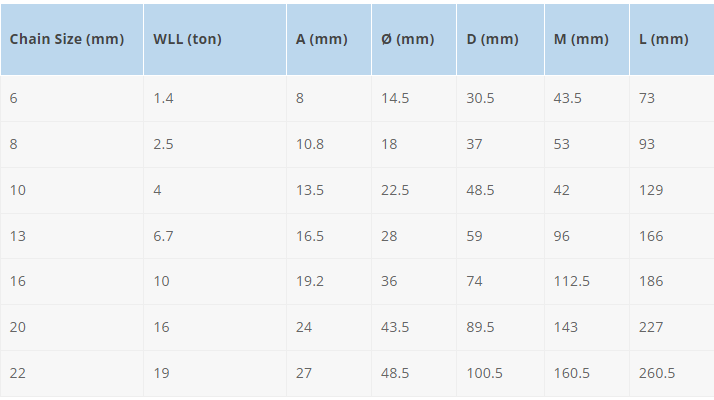Select the 19.2 value in A column
The width and height of the screenshot is (714, 400).
(x=329, y=281)
